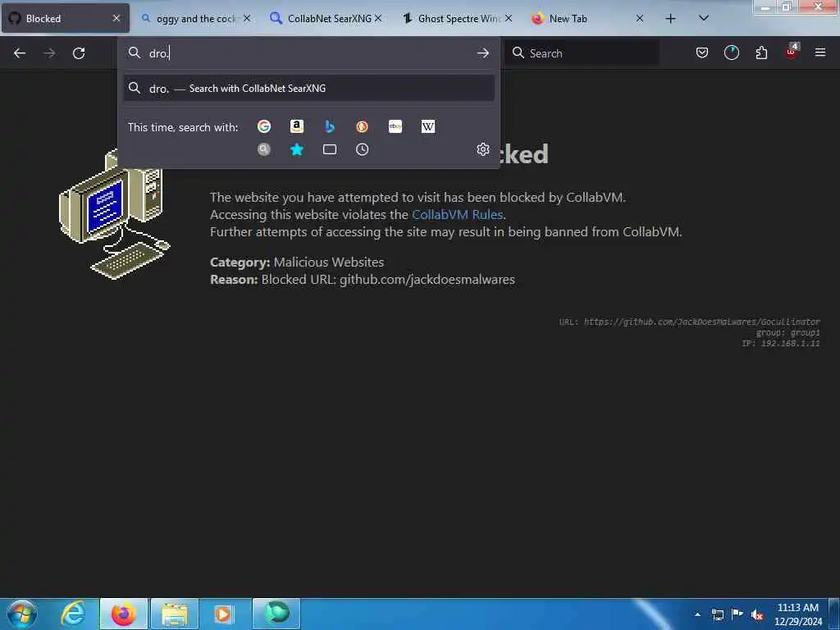The image size is (840, 630).
Task: Open Windows Media Player from the taskbar
Action: 223,614
